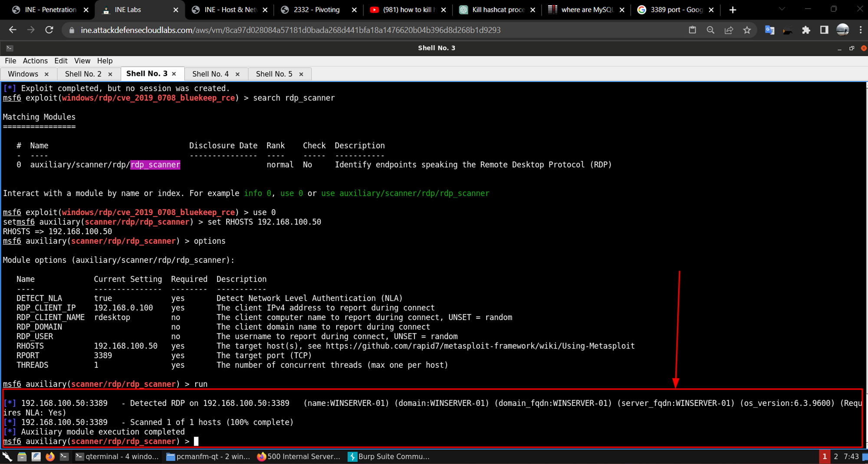Open the Edit menu
868x464 pixels.
click(61, 61)
